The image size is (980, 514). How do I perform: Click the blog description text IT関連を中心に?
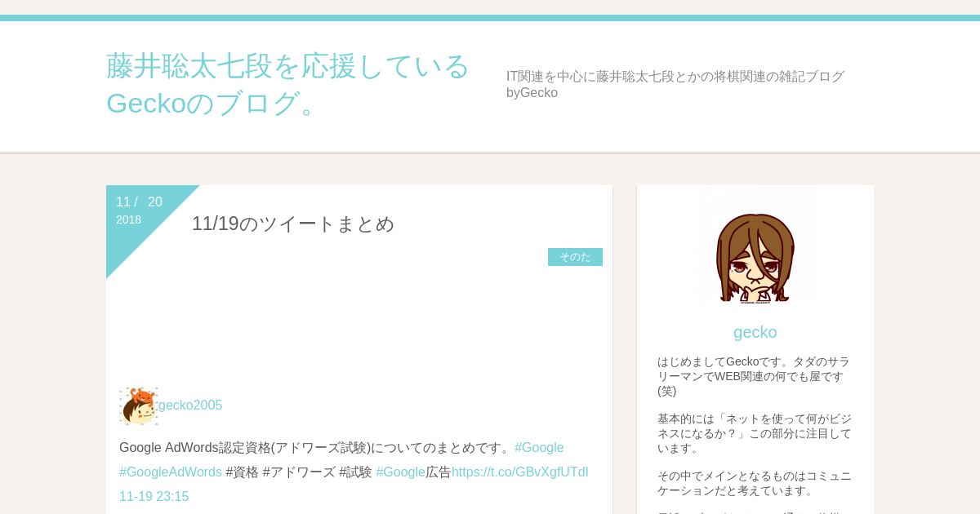point(675,84)
